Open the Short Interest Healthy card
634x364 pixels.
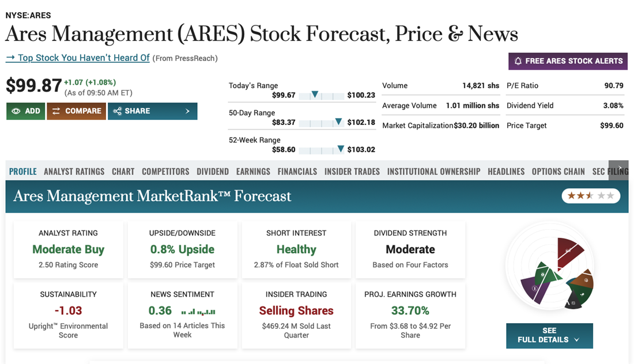pyautogui.click(x=296, y=249)
